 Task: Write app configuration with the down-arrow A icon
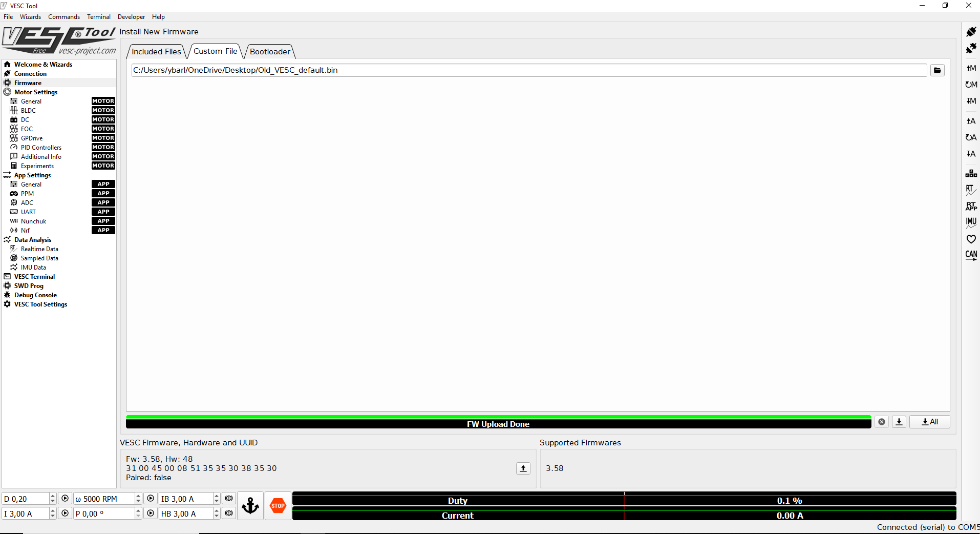(x=971, y=154)
